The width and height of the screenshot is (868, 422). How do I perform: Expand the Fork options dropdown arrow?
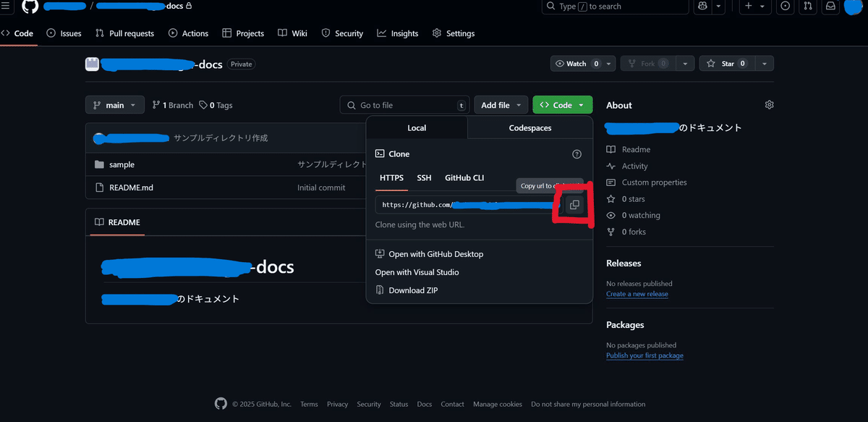685,64
